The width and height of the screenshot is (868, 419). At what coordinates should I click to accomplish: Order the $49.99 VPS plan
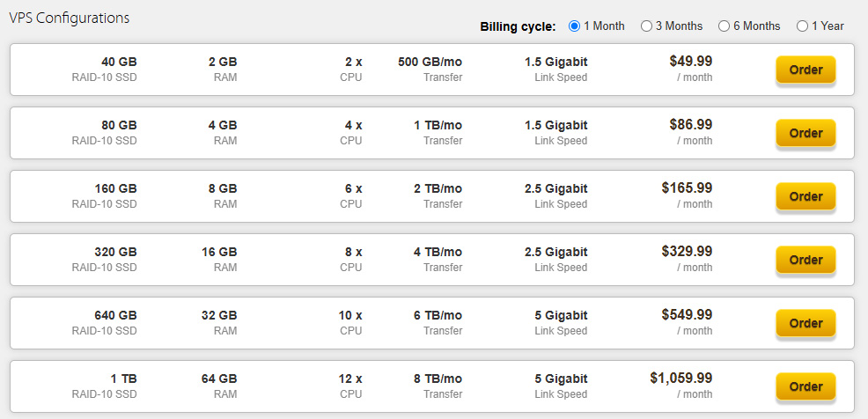(x=805, y=70)
